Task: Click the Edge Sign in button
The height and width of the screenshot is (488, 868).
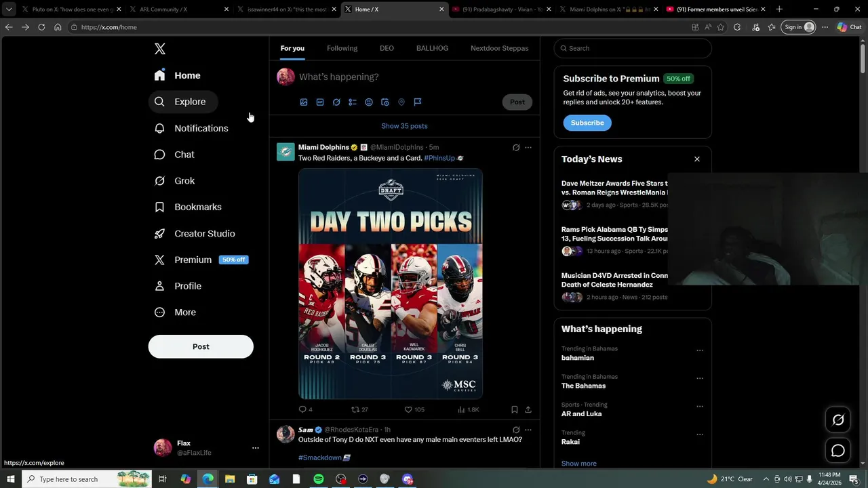Action: [x=798, y=27]
